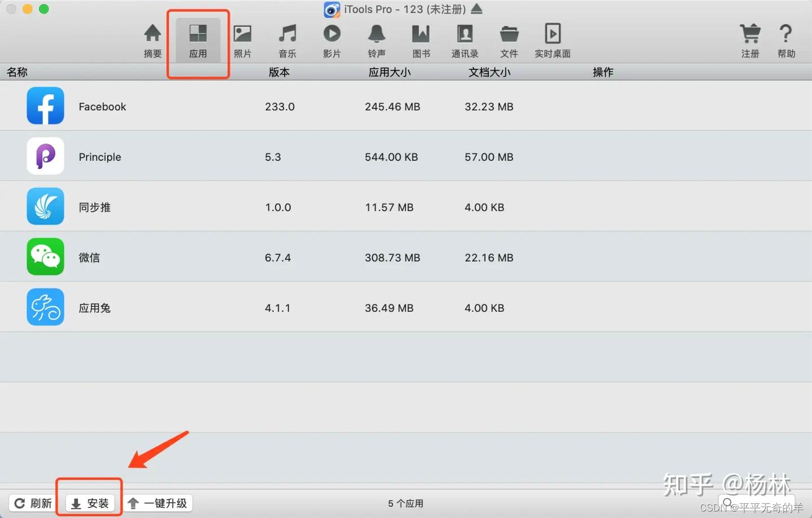Open the 影片 videos section
Image resolution: width=812 pixels, height=518 pixels.
(x=332, y=41)
